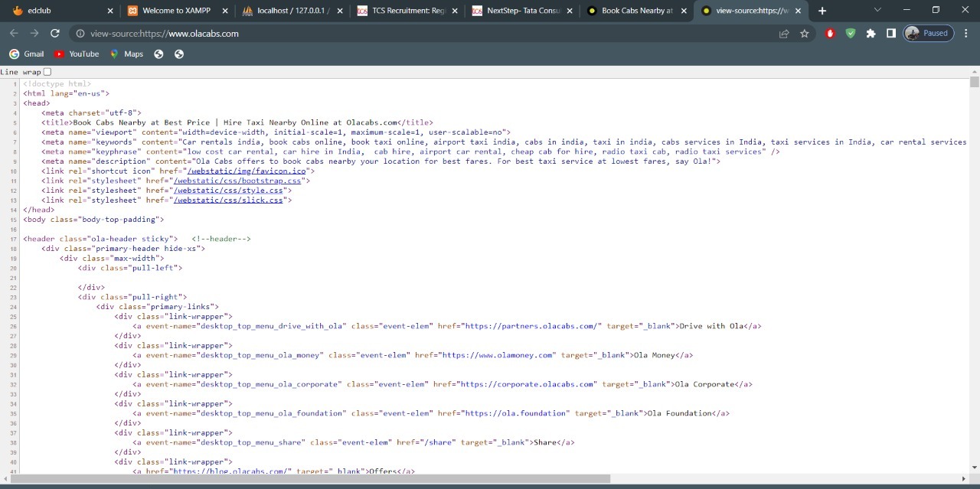Switch to the Book Cabs Nearby tab
This screenshot has height=489, width=980.
click(637, 11)
